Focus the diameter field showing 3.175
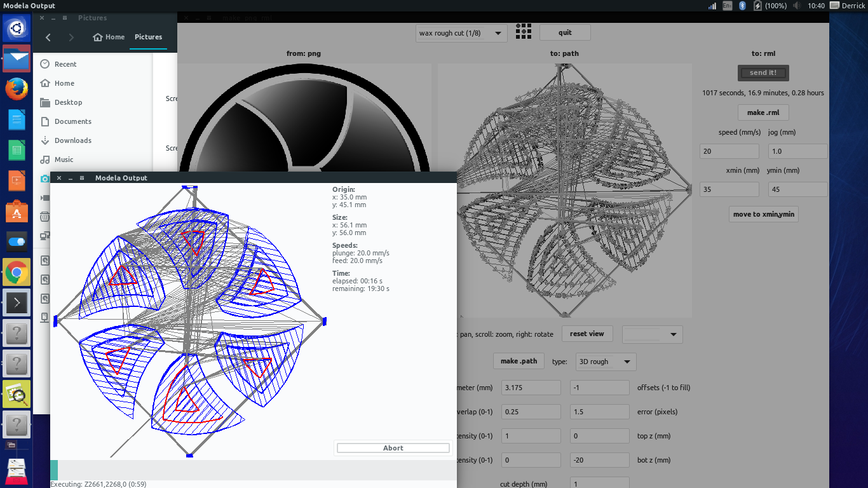The image size is (868, 488). pyautogui.click(x=531, y=388)
